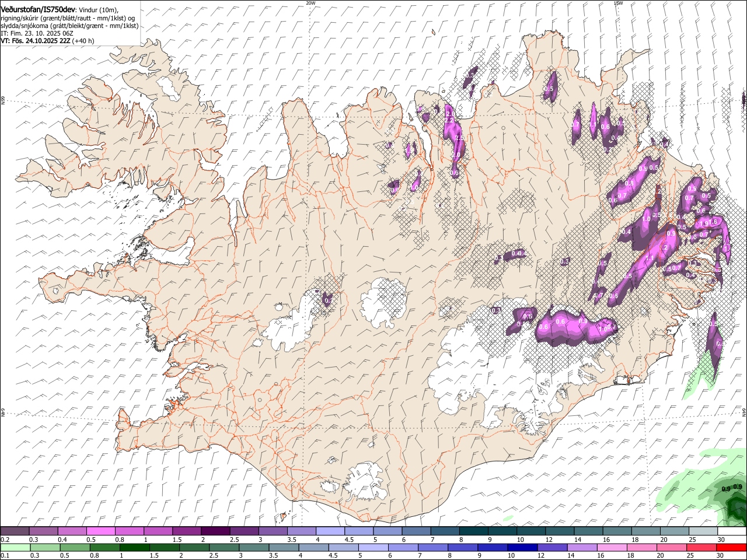Pick the 0.2 swatch on the purple snow scale

click(15, 531)
